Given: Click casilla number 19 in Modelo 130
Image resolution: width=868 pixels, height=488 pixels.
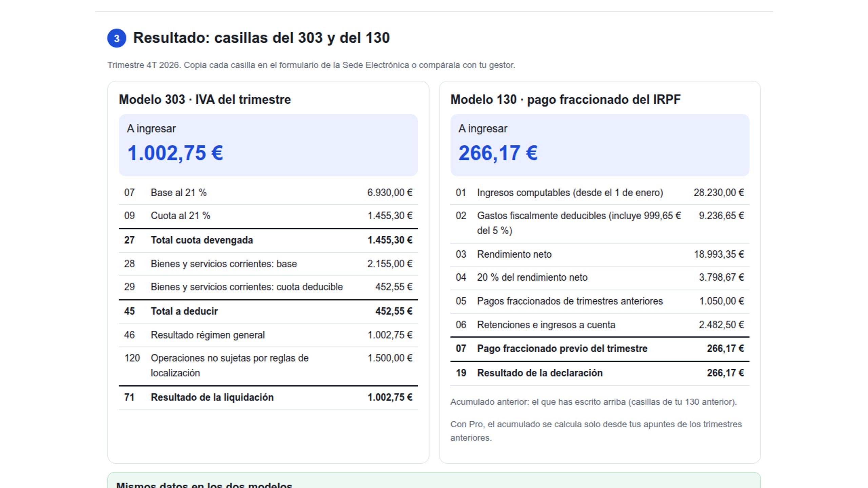Looking at the screenshot, I should coord(461,373).
